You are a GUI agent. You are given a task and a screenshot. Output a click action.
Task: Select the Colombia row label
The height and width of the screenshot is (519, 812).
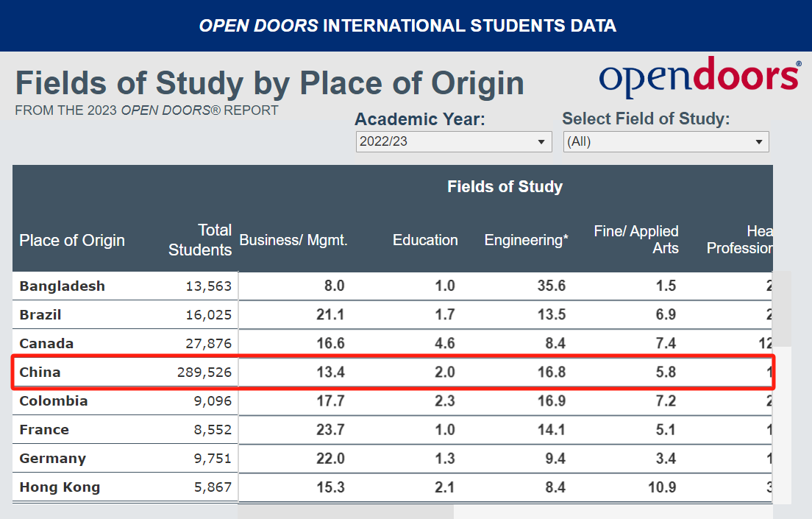(x=54, y=401)
